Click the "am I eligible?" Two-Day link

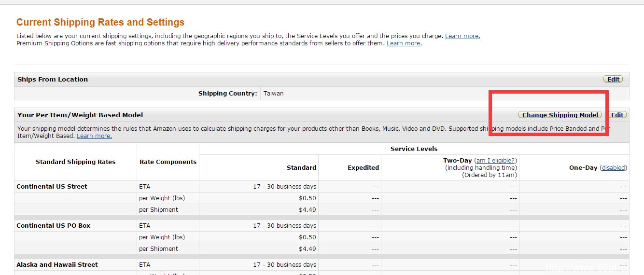[495, 160]
